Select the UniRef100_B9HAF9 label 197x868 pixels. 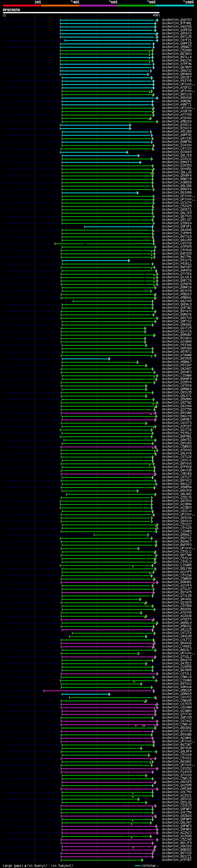tap(177, 379)
